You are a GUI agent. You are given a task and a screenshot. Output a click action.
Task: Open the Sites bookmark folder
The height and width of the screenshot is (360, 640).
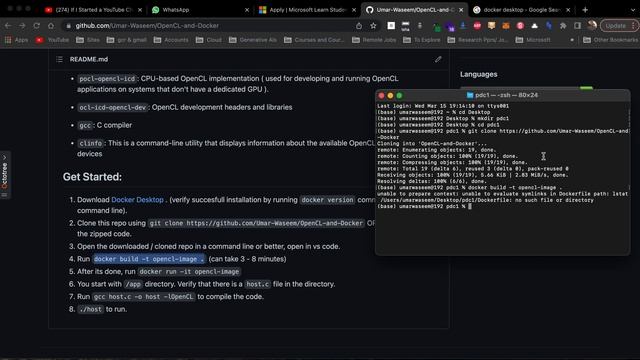88,40
